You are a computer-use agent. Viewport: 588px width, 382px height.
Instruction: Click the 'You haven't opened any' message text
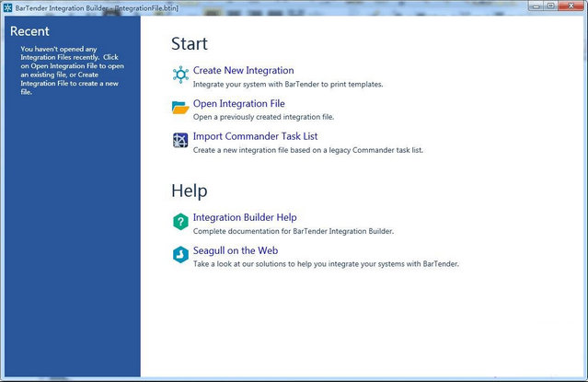(72, 70)
